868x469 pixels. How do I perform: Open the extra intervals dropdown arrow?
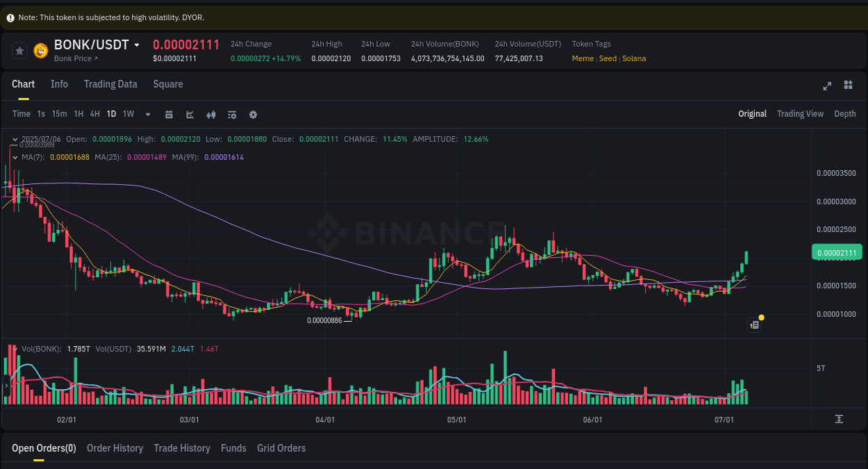tap(147, 114)
